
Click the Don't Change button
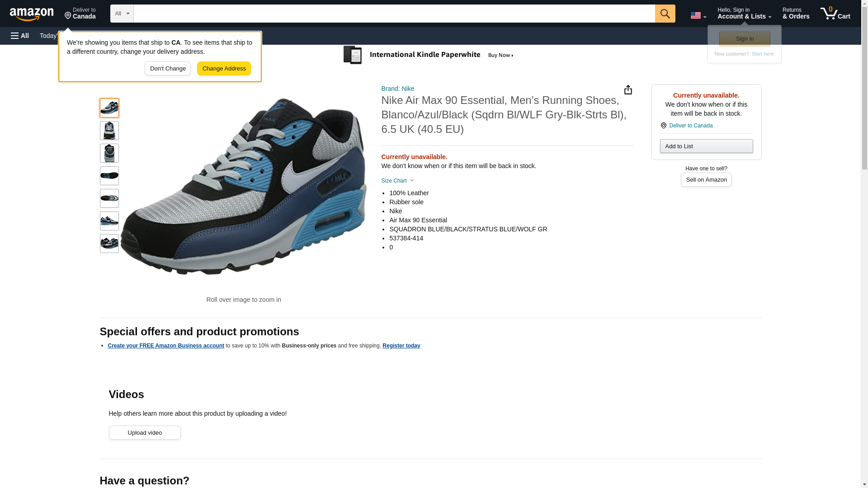(168, 69)
